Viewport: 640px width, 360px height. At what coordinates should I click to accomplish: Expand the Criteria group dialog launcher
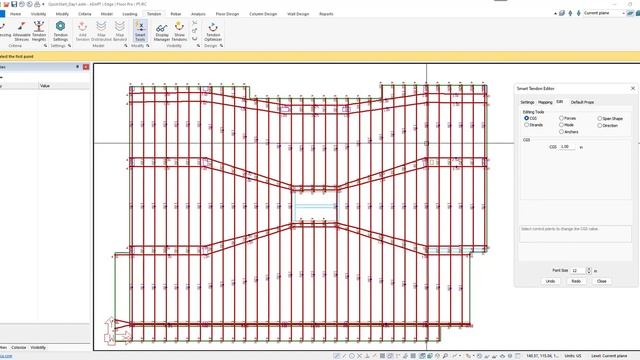click(x=45, y=46)
